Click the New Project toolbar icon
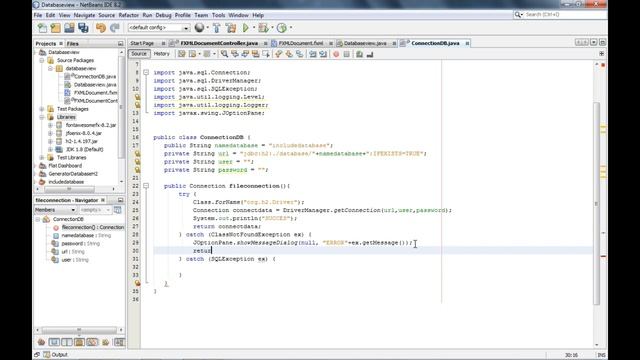 (56, 28)
